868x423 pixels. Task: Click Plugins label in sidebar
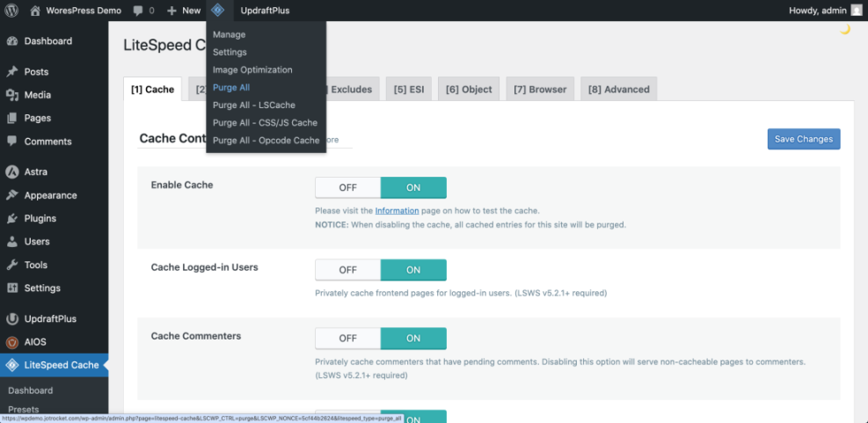coord(40,219)
